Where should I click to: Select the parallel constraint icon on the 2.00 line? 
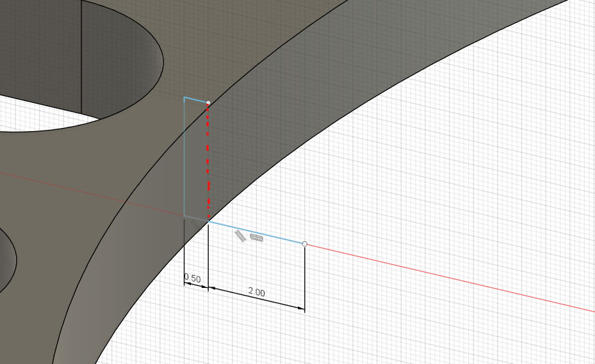(x=240, y=235)
